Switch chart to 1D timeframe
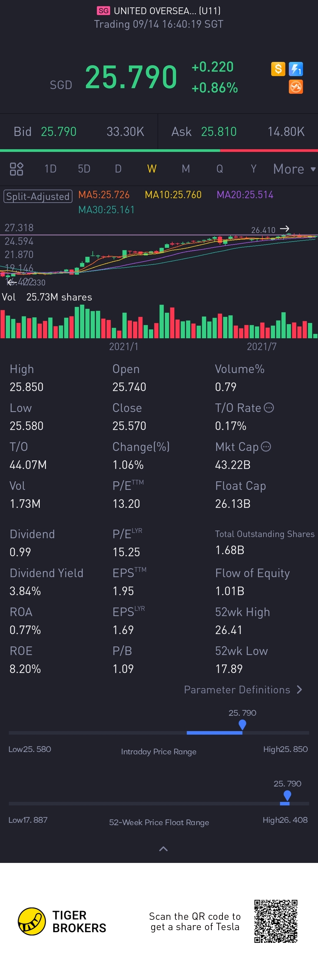The image size is (318, 980). pyautogui.click(x=50, y=168)
